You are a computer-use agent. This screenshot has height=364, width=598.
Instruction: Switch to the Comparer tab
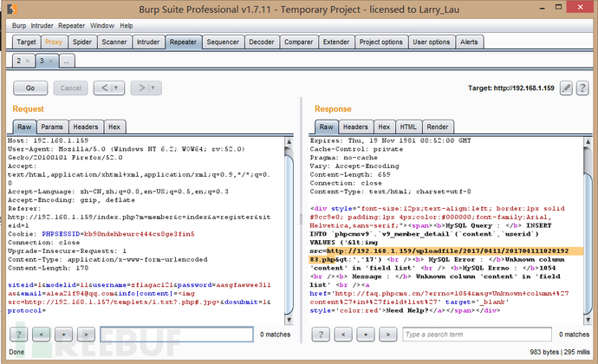coord(299,42)
